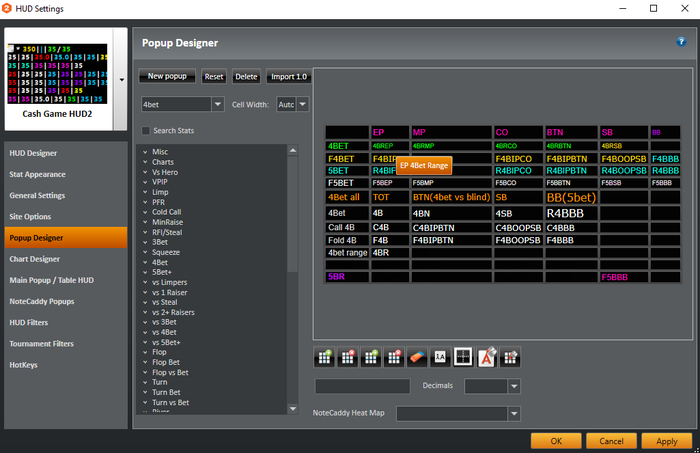This screenshot has width=700, height=453.
Task: Enable the Search Stats checkbox
Action: click(146, 131)
